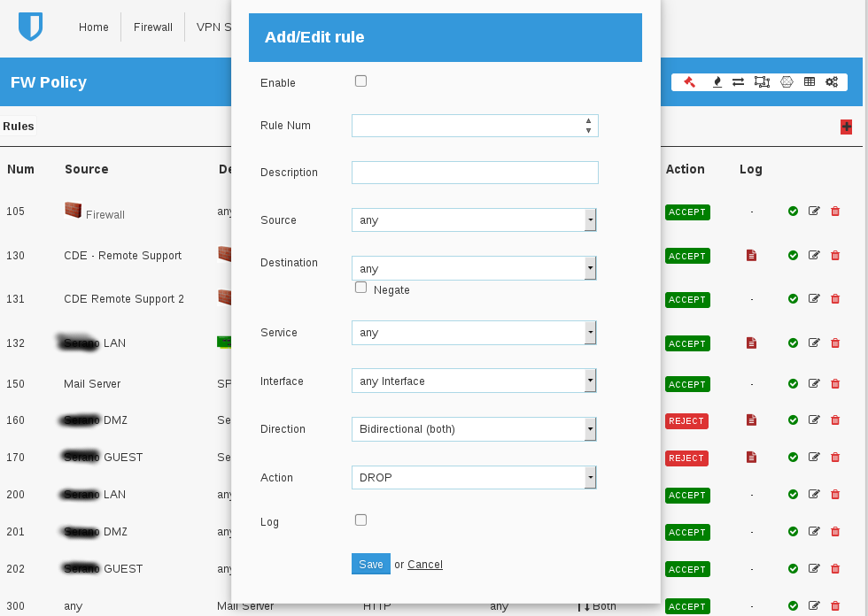This screenshot has height=616, width=868.
Task: Toggle the Log checkbox in the dialog
Action: tap(360, 520)
